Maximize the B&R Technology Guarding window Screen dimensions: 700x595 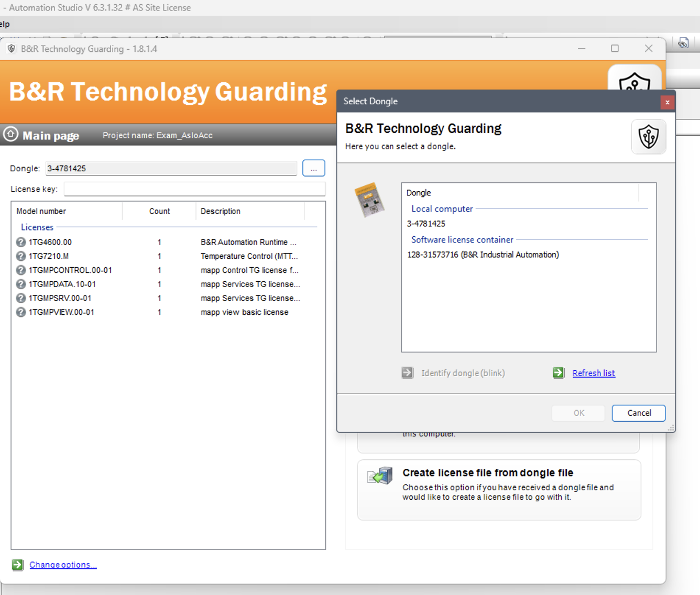point(615,48)
